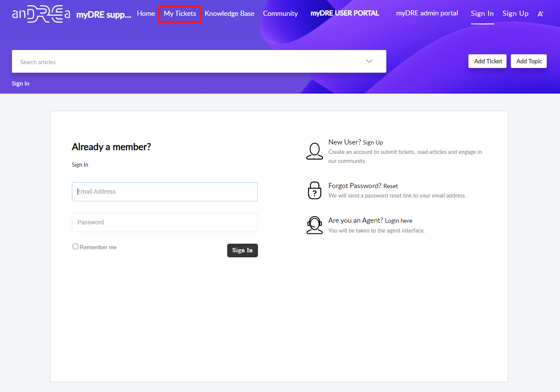
Task: Click into the Password field
Action: 165,222
